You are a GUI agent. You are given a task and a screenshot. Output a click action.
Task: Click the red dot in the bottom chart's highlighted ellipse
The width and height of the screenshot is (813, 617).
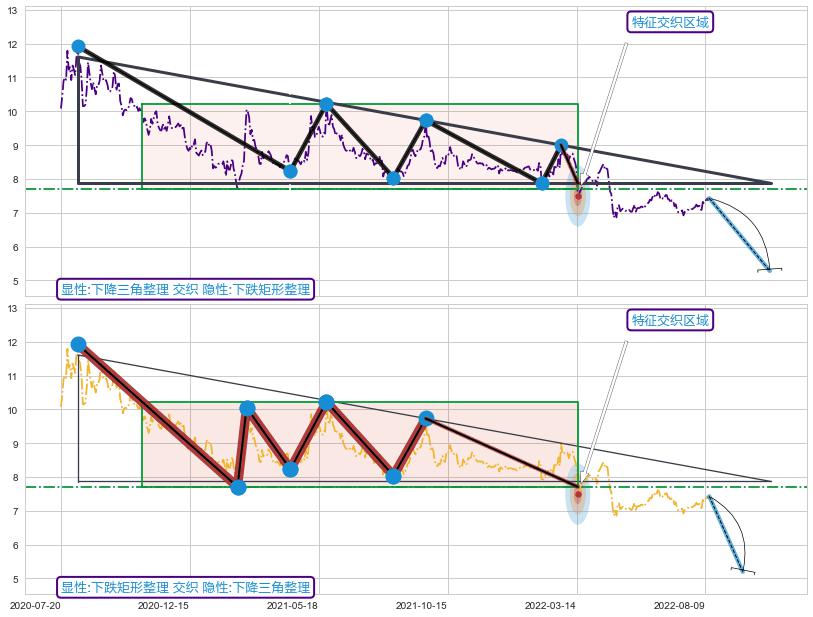click(x=577, y=494)
